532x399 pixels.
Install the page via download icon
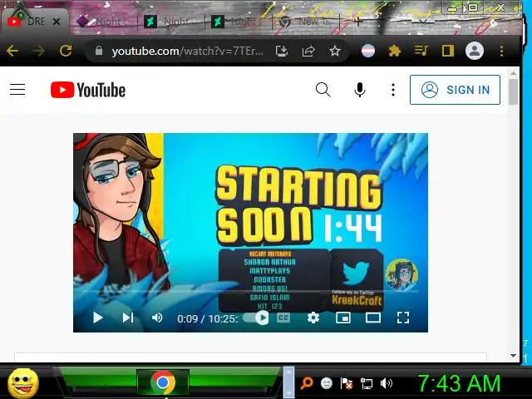tap(282, 51)
